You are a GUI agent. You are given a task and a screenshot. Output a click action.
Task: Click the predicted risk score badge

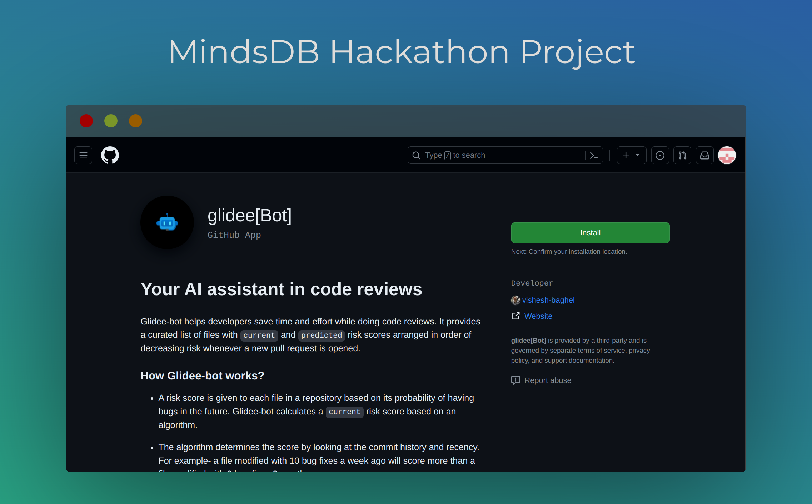[x=322, y=335]
